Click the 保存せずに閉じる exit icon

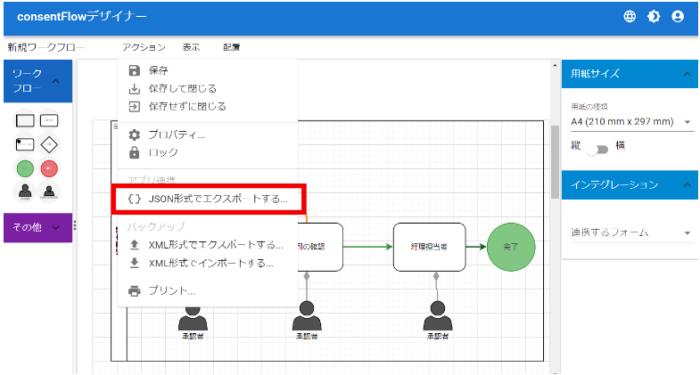coord(134,106)
